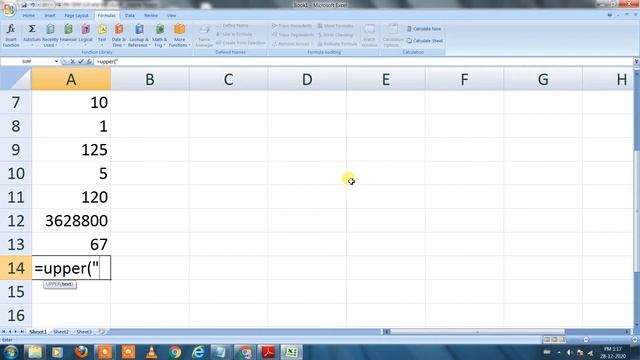The image size is (640, 360).
Task: Expand the formula bar
Action: 636,62
